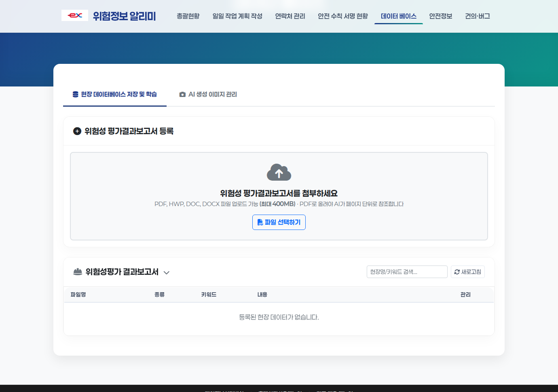Viewport: 558px width, 392px height.
Task: Click the 내용 column header
Action: coord(262,295)
